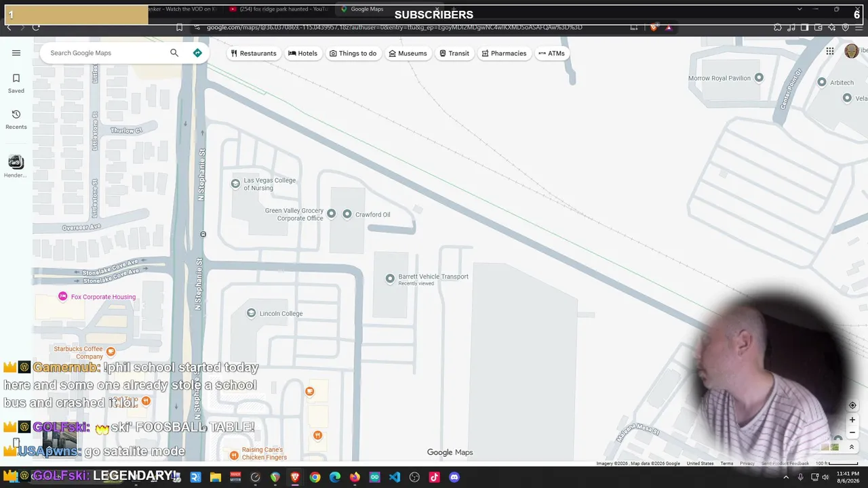Filter the map by Things to do
This screenshot has width=868, height=488.
353,54
